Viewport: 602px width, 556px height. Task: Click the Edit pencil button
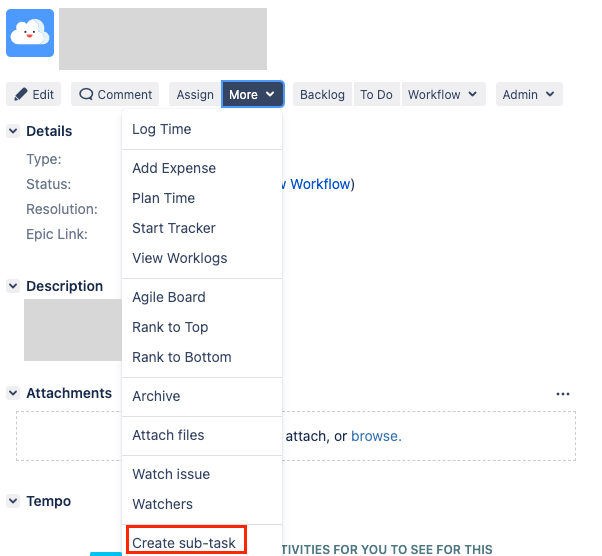point(33,94)
